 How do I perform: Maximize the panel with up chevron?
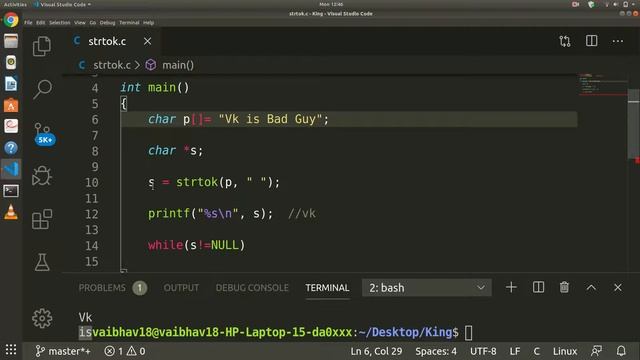[x=591, y=288]
